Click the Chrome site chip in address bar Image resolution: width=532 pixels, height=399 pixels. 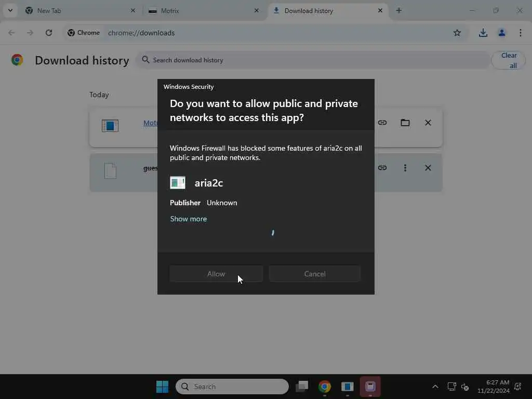pos(84,33)
